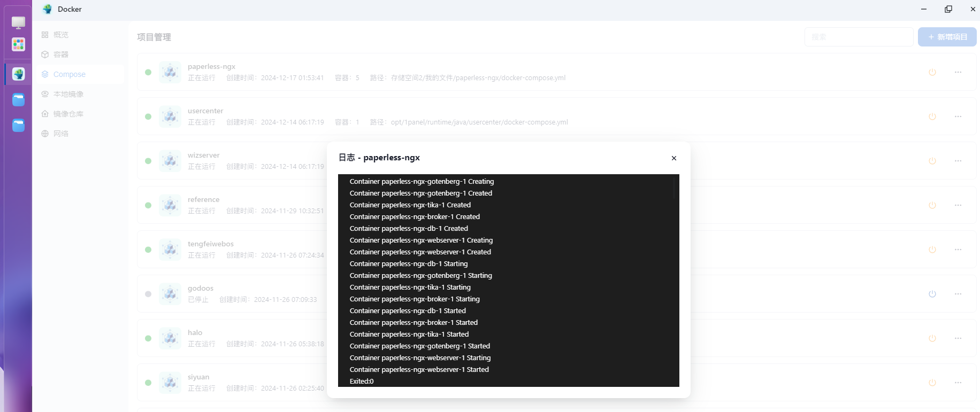980x412 pixels.
Task: Select the godoos project name
Action: [x=201, y=289]
